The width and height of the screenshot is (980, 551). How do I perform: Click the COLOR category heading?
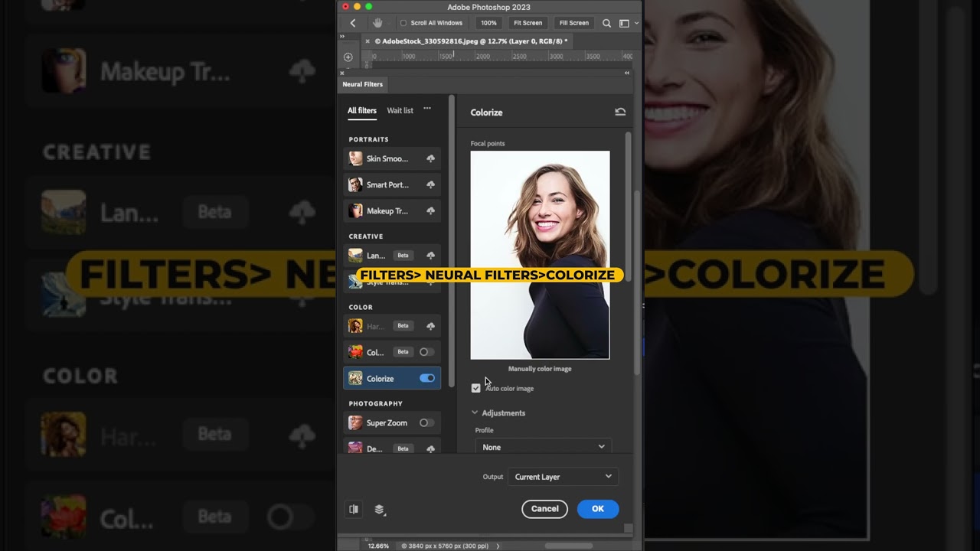click(x=361, y=307)
